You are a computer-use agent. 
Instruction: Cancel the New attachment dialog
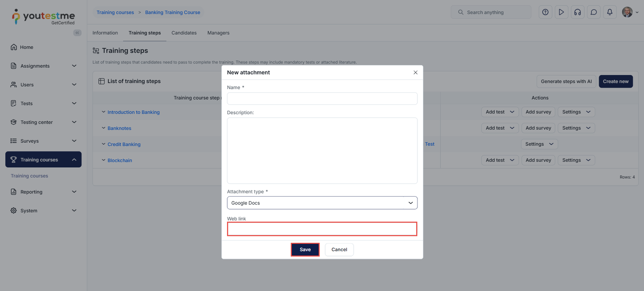click(339, 250)
